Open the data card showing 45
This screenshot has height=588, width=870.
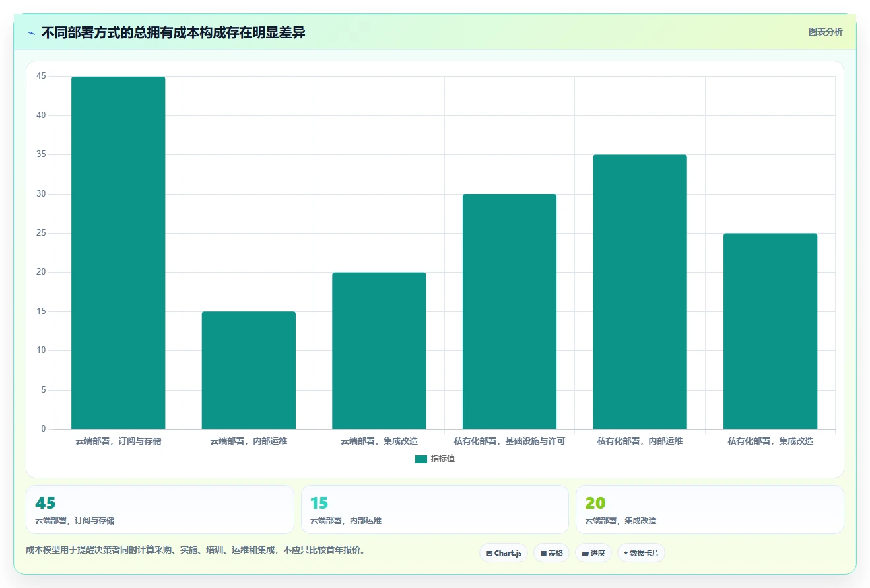[x=160, y=509]
